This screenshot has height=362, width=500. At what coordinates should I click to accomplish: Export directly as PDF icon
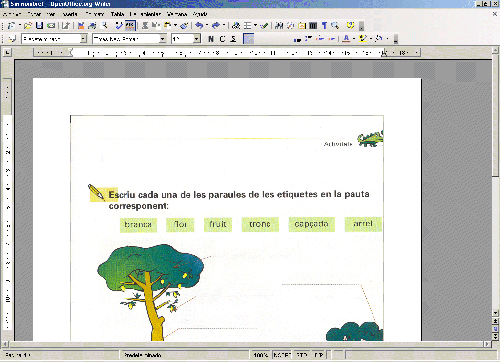(81, 25)
